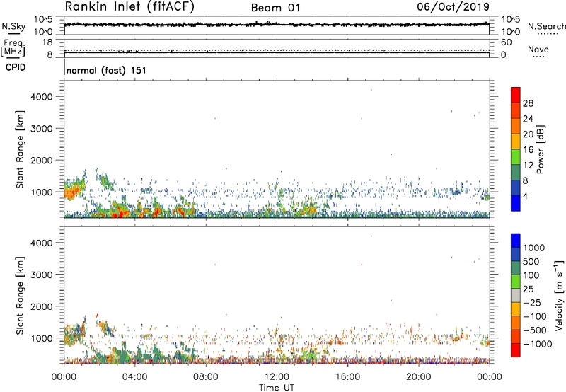
Task: Click the "500" velocity colorbar value
Action: 531,261
